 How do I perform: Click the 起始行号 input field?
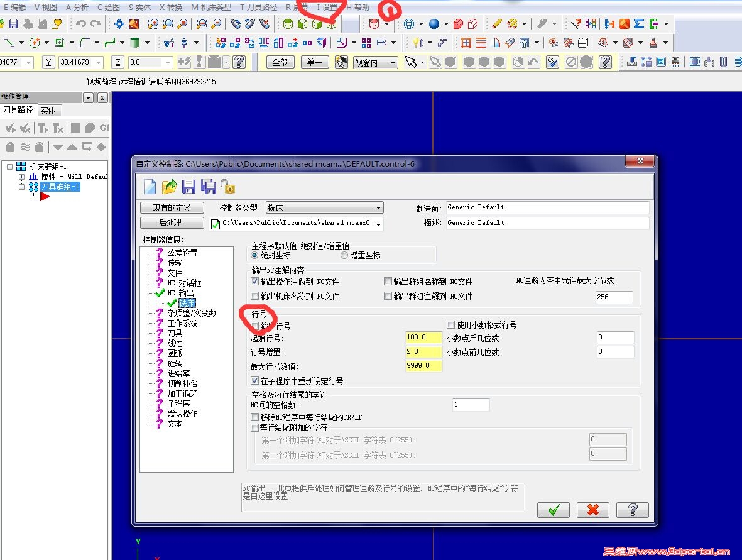423,338
